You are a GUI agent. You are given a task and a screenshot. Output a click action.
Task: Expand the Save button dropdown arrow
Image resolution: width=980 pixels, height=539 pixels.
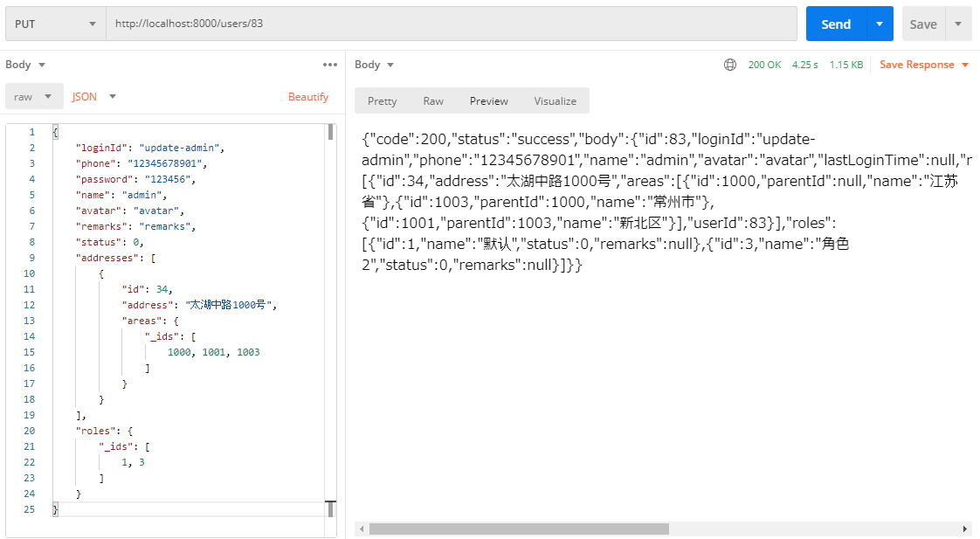958,24
